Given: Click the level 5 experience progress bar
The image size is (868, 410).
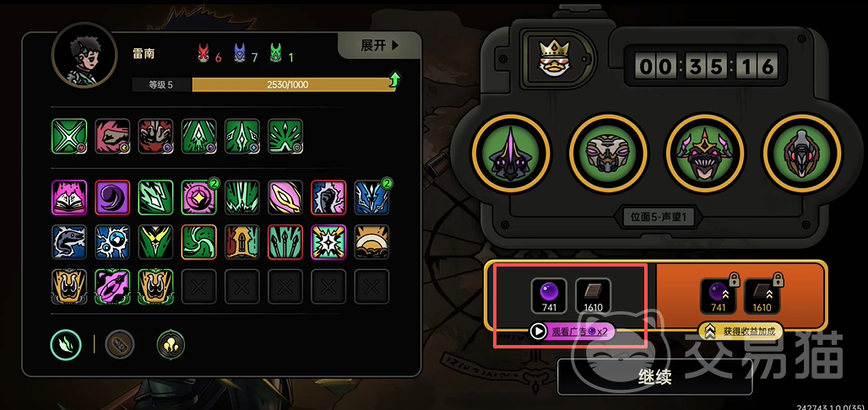Looking at the screenshot, I should 263,84.
